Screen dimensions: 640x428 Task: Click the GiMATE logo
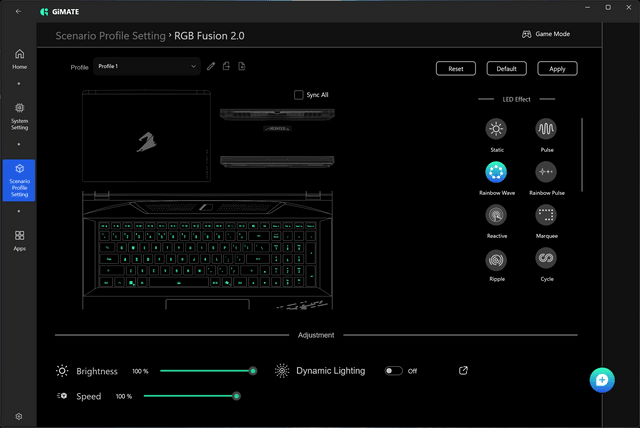tap(60, 12)
